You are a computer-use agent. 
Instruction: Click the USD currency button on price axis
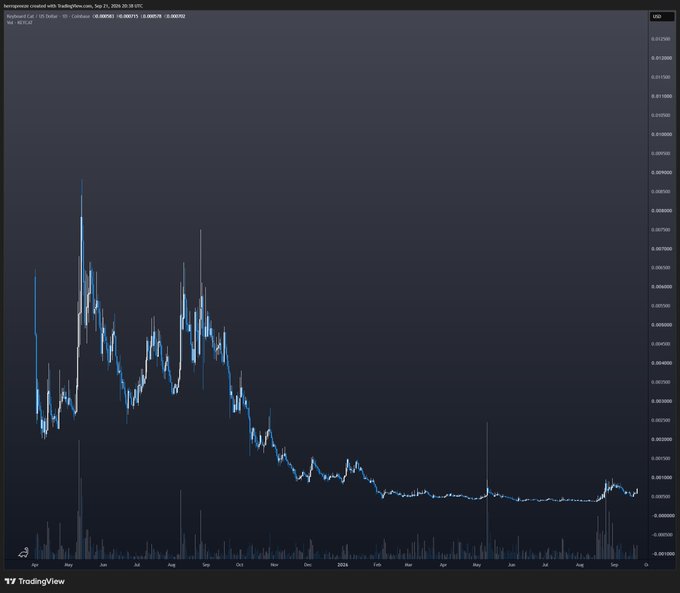pos(661,16)
